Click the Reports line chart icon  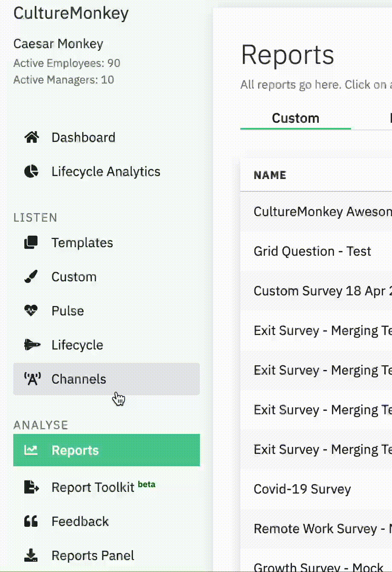click(x=31, y=450)
